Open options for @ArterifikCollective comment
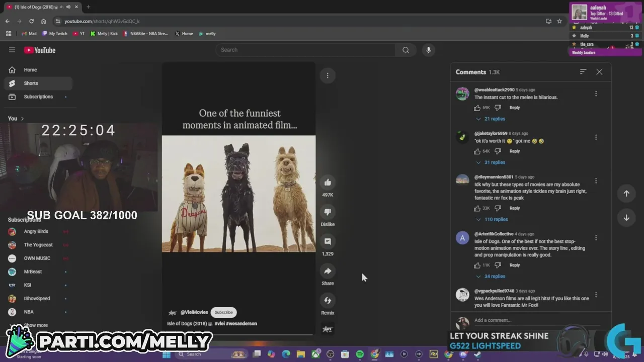This screenshot has width=644, height=362. 596,238
